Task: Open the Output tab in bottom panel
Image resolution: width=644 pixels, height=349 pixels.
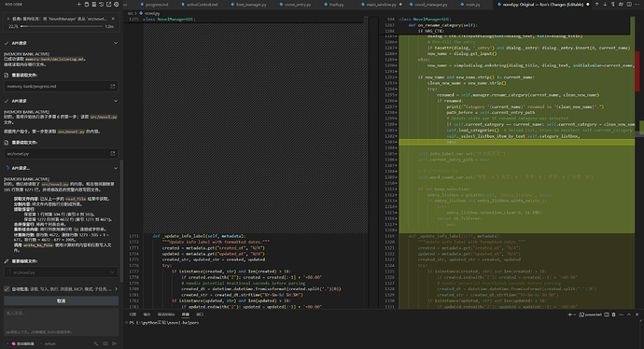Action: point(147,314)
